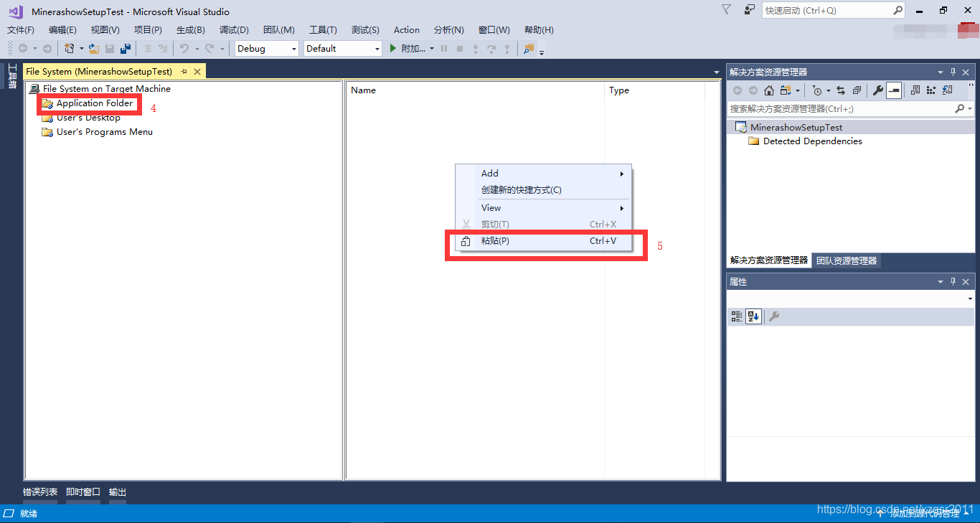Click the solution and folder view switch icon
Image resolution: width=980 pixels, height=523 pixels.
pyautogui.click(x=785, y=90)
